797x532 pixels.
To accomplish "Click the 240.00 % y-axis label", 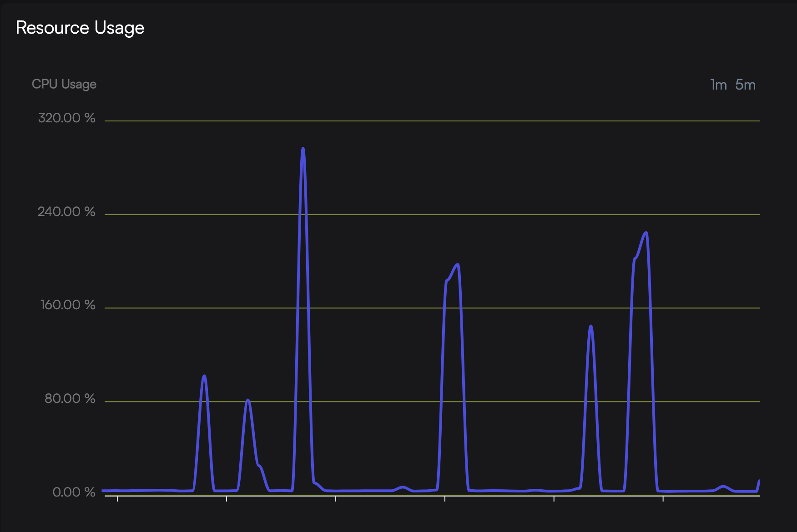I will point(66,212).
